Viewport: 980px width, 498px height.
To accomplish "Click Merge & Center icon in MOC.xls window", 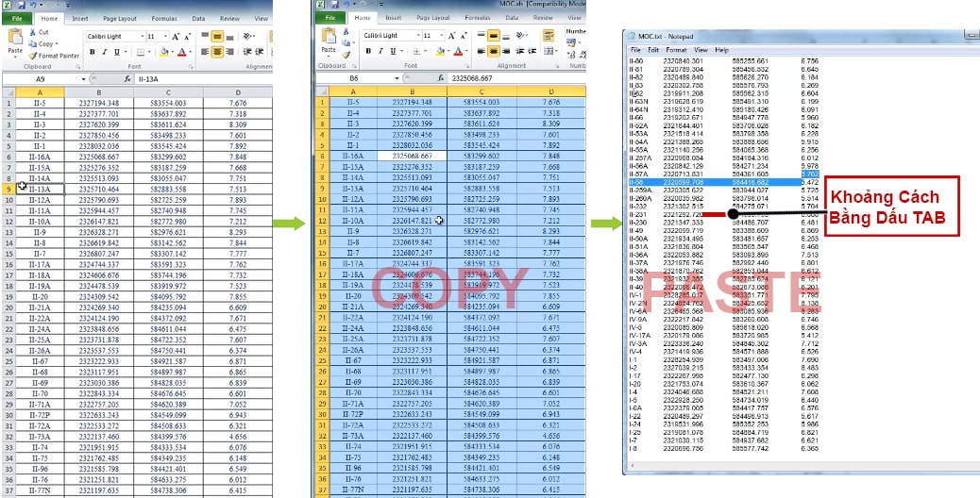I will 549,51.
